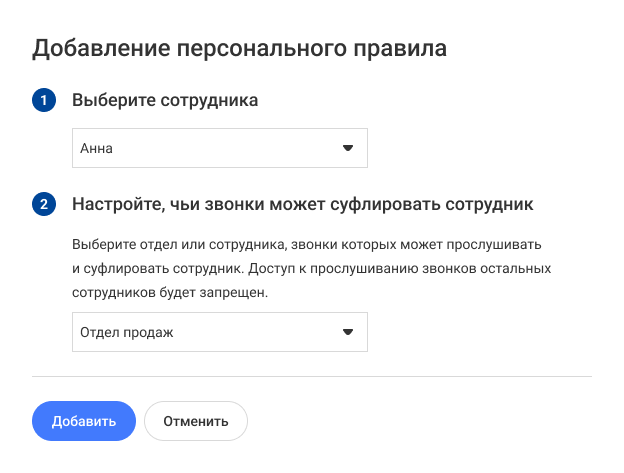The height and width of the screenshot is (473, 624).
Task: Click the arrow icon in the Отдел продаж field
Action: (x=348, y=332)
